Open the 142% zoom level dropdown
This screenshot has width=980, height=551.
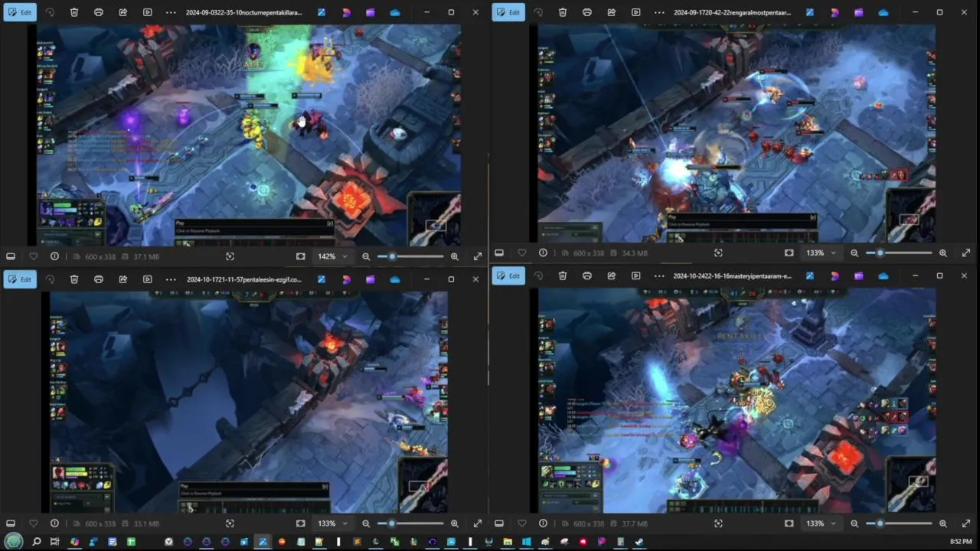click(332, 256)
